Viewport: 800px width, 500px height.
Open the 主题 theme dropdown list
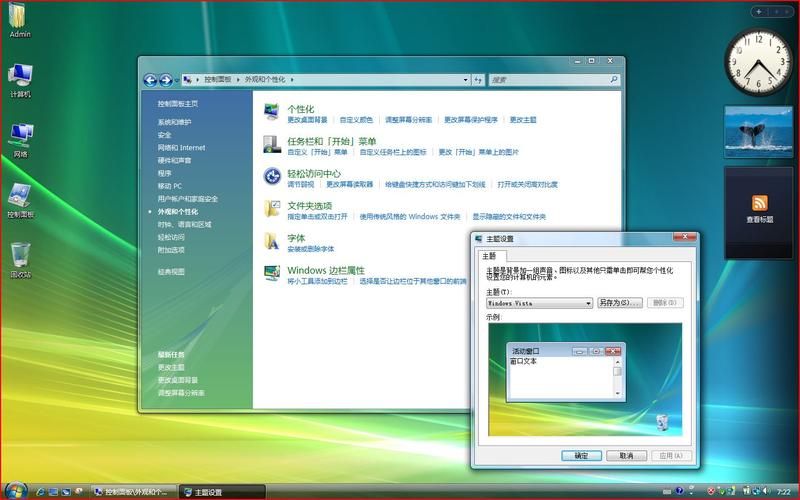click(x=588, y=303)
